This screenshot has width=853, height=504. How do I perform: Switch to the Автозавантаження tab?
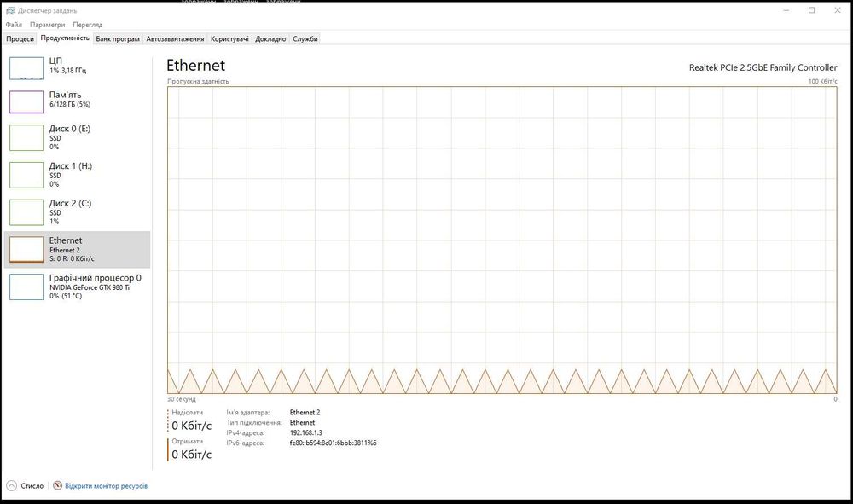point(175,38)
